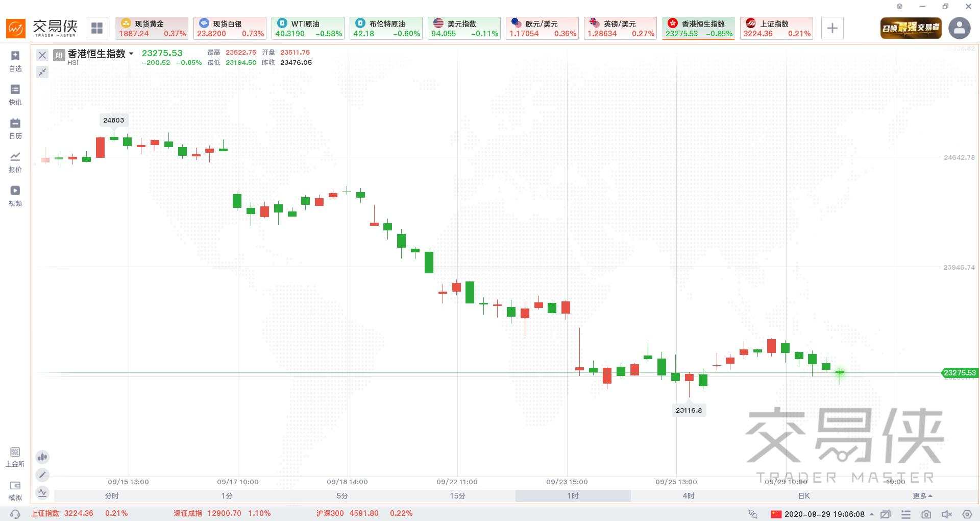The image size is (980, 521).
Task: Open 快讯 news flash sidebar item
Action: [15, 95]
